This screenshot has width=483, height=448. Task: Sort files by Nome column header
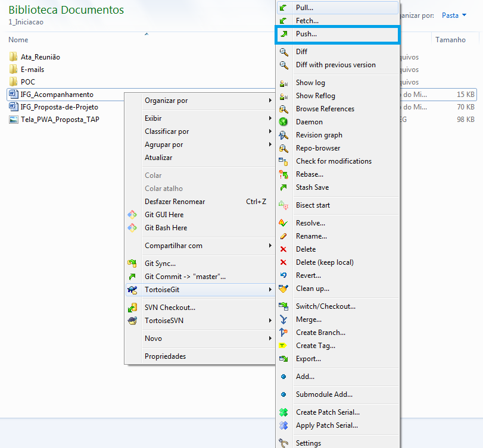tap(18, 40)
